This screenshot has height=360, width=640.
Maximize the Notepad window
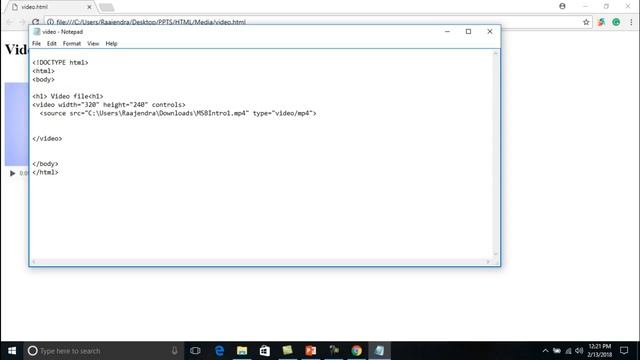click(469, 31)
